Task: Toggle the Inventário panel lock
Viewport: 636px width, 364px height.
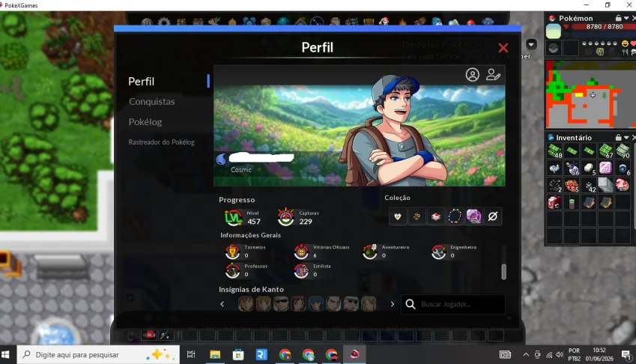Action: coord(618,137)
